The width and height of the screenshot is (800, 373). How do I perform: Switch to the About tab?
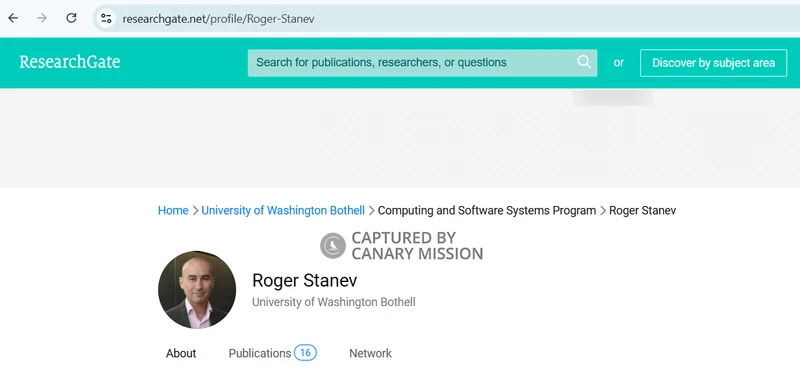coord(181,353)
